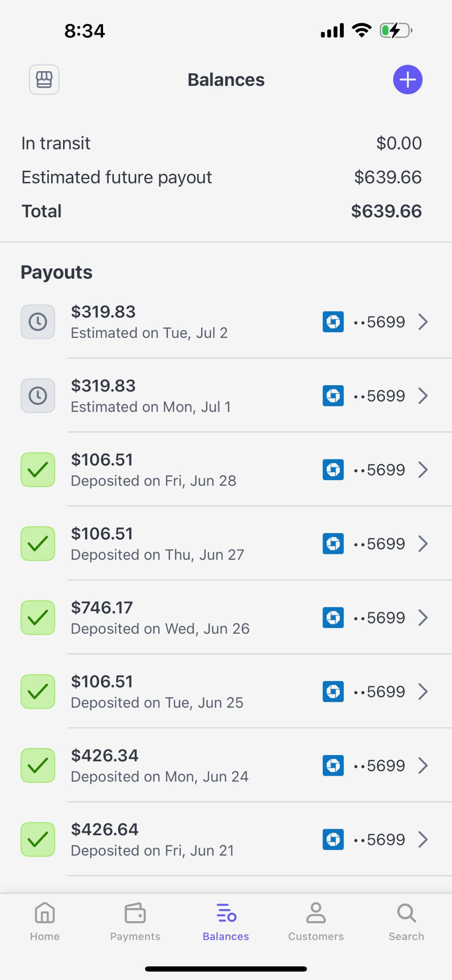
Task: Expand the Tue, Jul 2 payout chevron
Action: click(423, 322)
